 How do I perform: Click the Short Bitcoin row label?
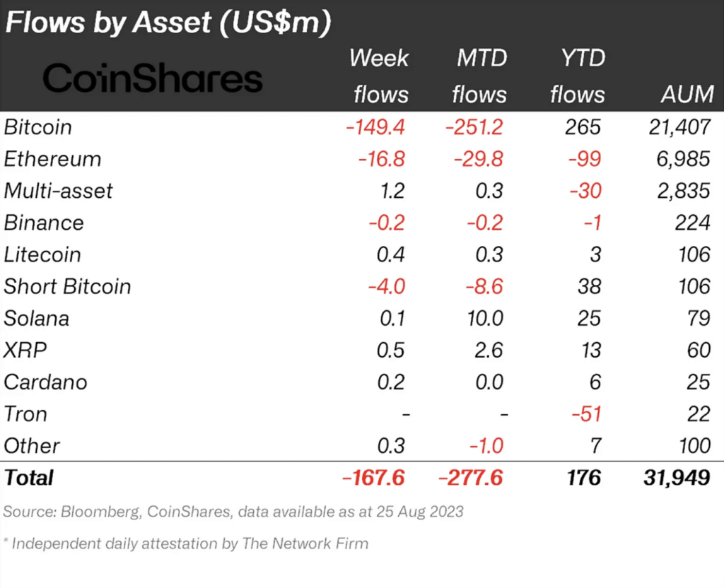pos(67,286)
